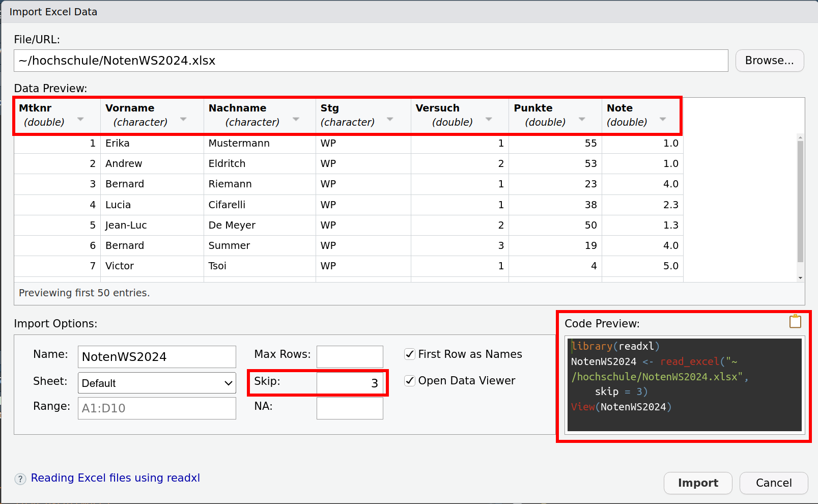
Task: Open Stg column type dropdown arrow
Action: (x=390, y=120)
